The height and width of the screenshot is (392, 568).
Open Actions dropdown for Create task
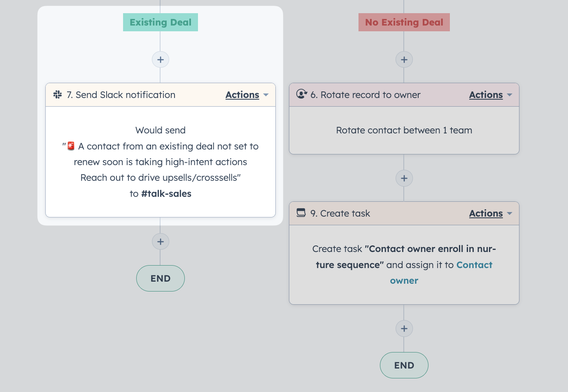[x=491, y=213]
